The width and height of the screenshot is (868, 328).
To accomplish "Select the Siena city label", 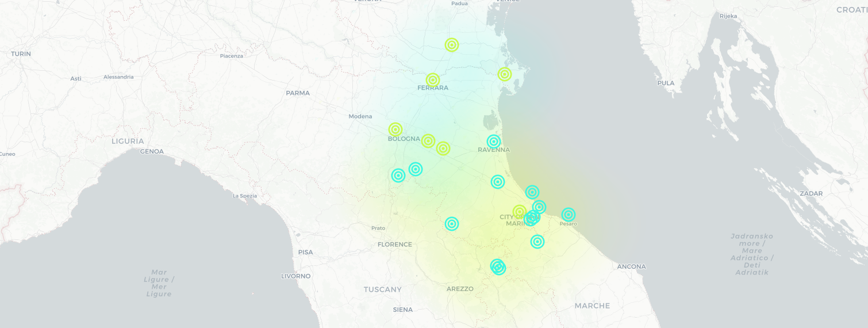I will tap(403, 310).
